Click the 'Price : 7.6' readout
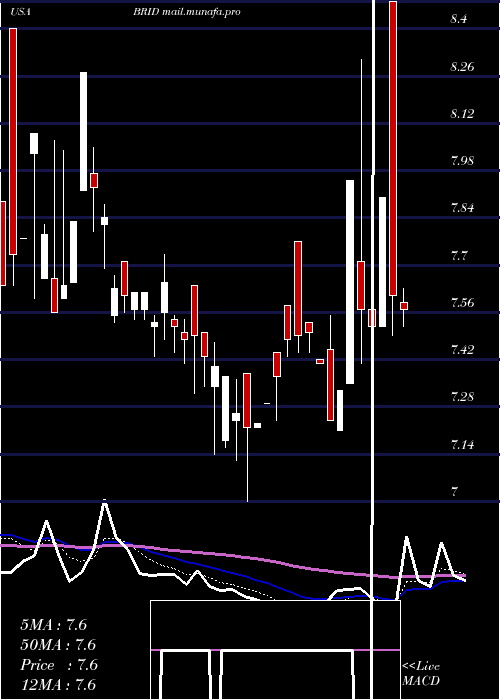This screenshot has width=500, height=700. pos(59,665)
